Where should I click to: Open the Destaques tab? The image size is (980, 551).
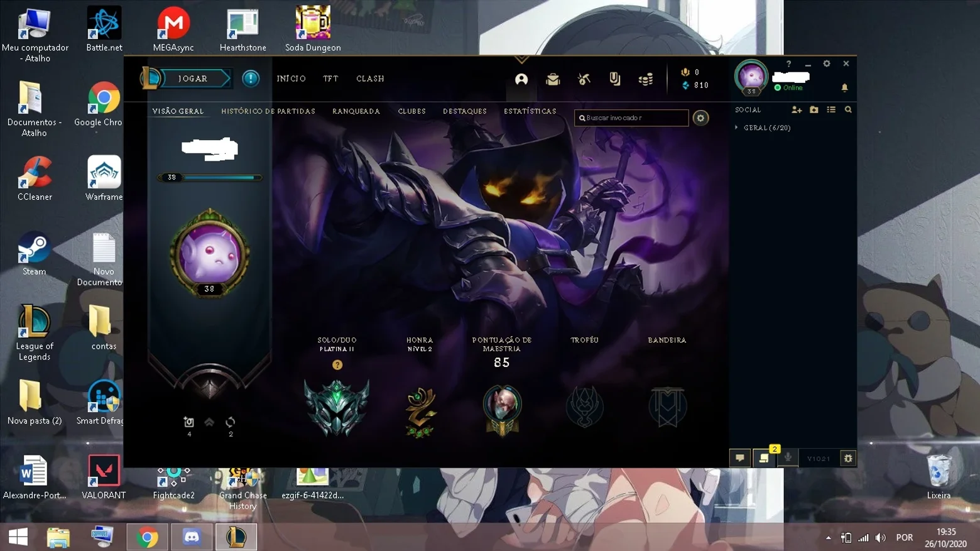pos(465,111)
